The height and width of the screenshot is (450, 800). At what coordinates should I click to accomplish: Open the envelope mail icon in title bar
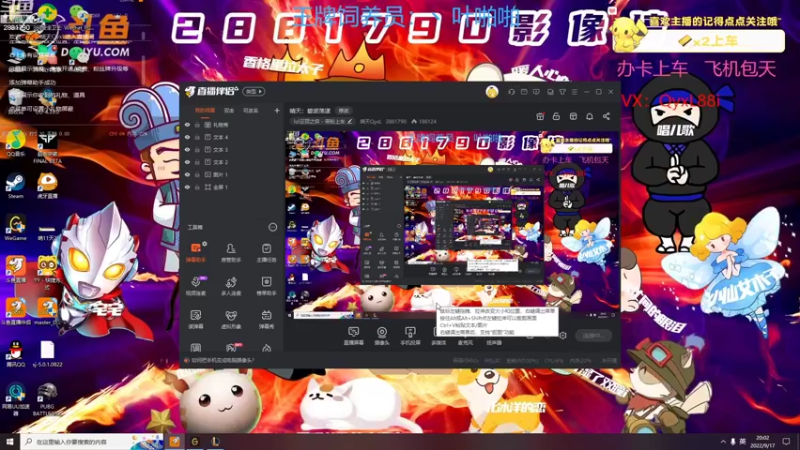click(524, 92)
